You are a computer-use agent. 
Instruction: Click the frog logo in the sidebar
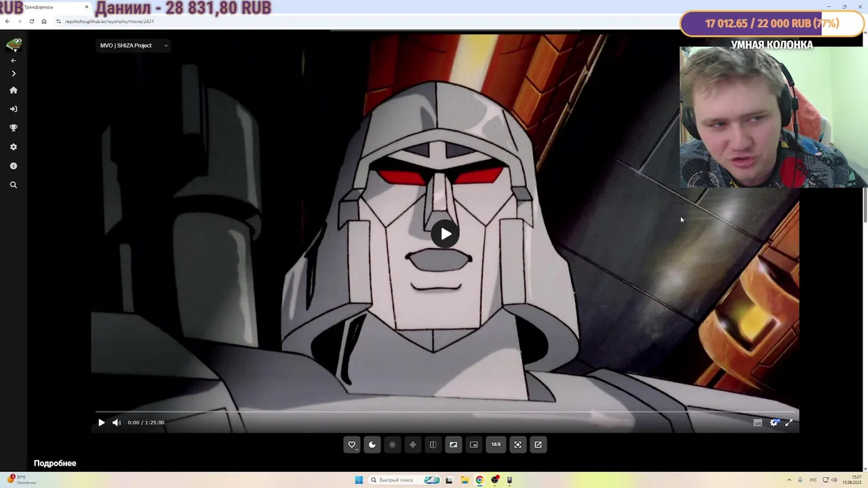point(14,45)
